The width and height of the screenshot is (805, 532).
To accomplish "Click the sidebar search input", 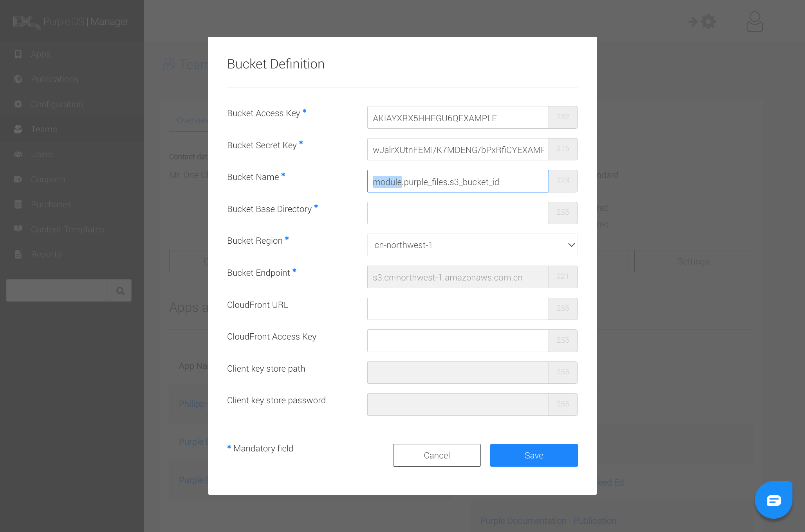I will pos(56,291).
